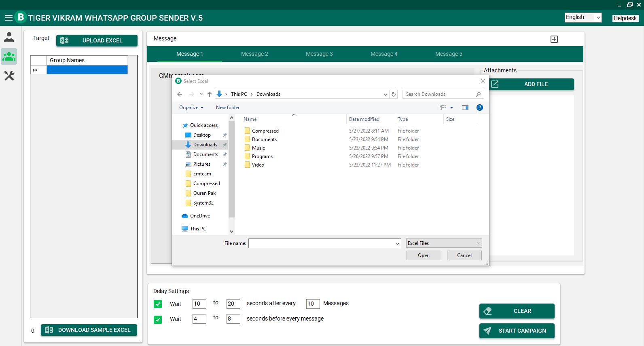
Task: Change the file view layout icon
Action: [x=443, y=108]
